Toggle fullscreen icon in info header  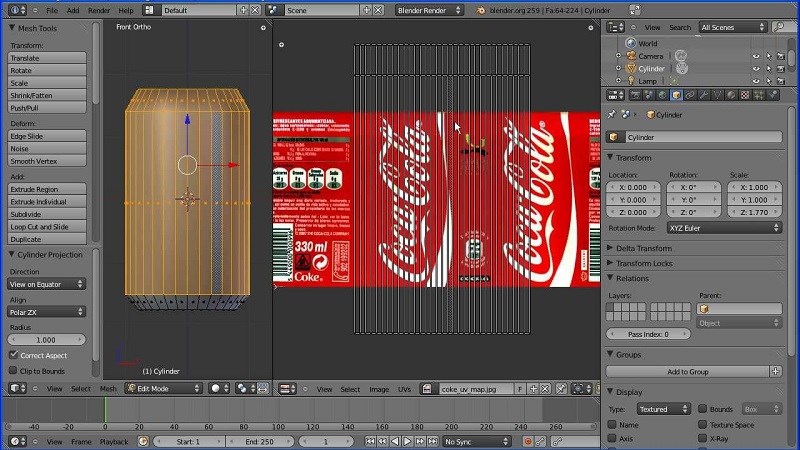(x=635, y=10)
